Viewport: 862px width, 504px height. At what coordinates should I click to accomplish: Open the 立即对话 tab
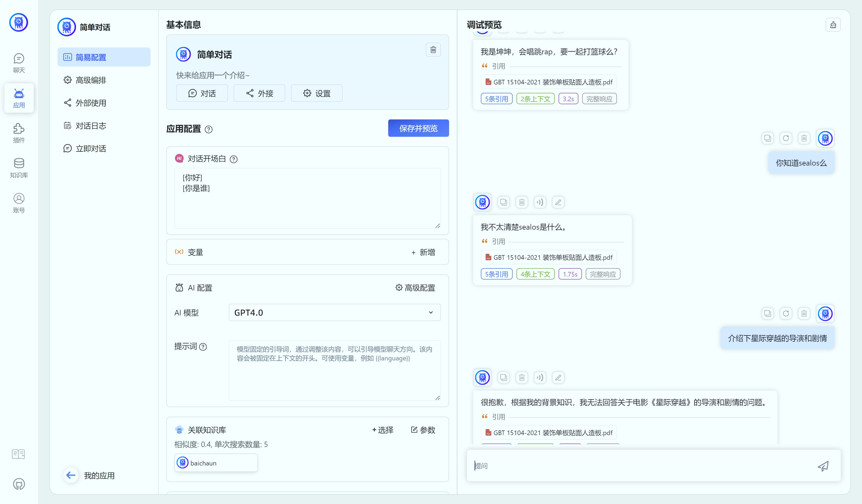[x=104, y=149]
